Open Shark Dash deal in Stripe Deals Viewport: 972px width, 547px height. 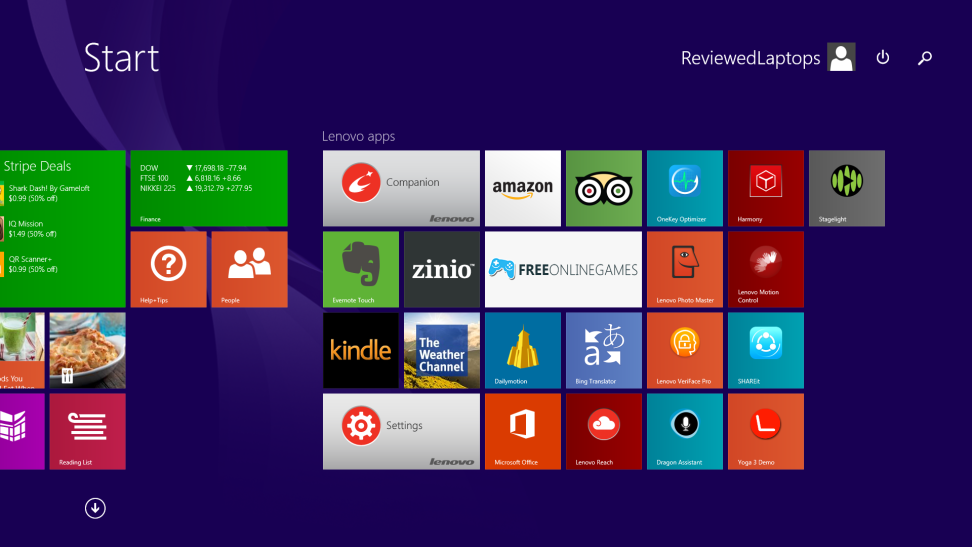point(45,193)
